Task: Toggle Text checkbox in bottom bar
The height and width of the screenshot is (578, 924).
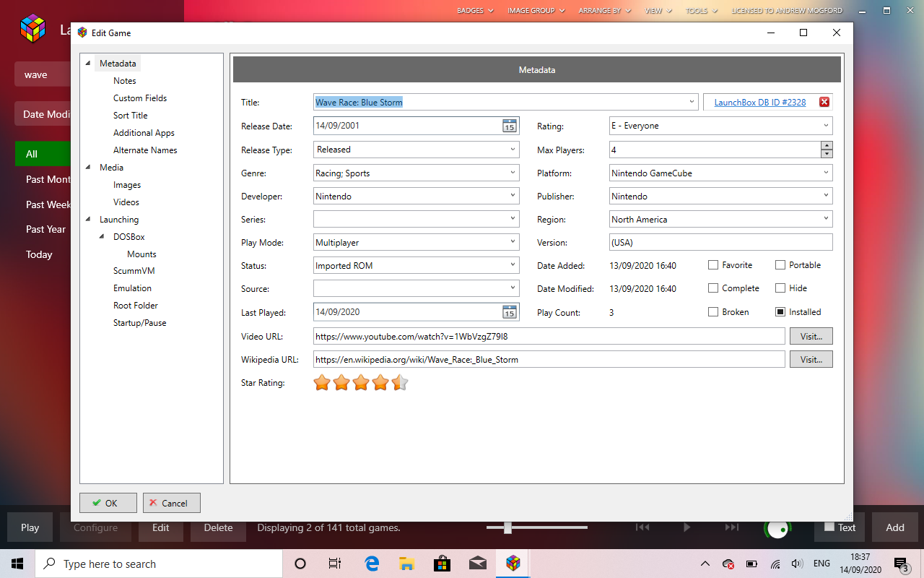Action: (x=829, y=527)
